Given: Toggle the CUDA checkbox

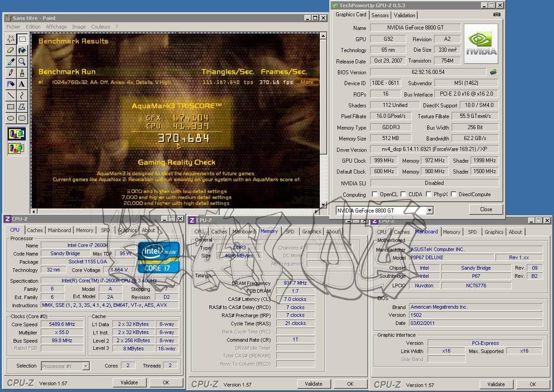Looking at the screenshot, I should (403, 194).
